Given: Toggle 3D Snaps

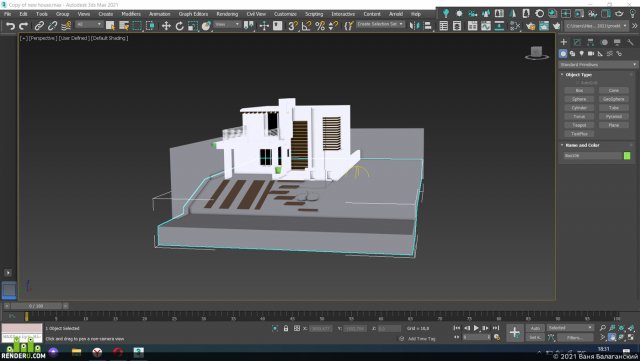Looking at the screenshot, I should (293, 26).
